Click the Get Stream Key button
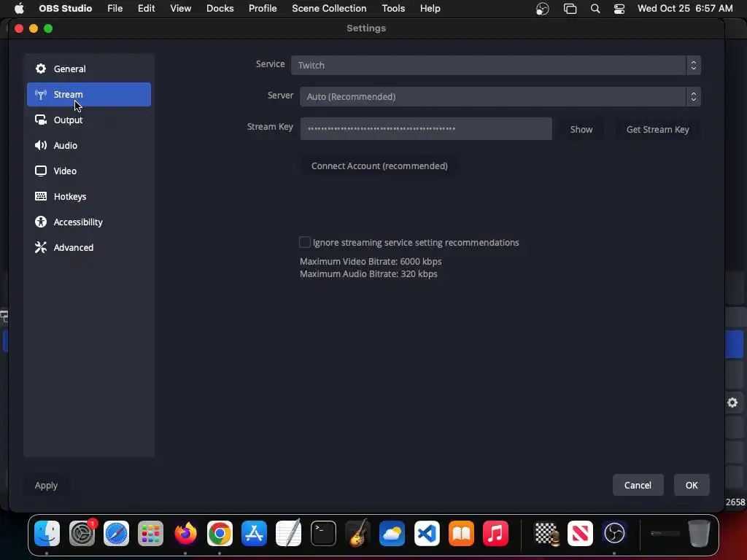This screenshot has height=560, width=747. (657, 130)
